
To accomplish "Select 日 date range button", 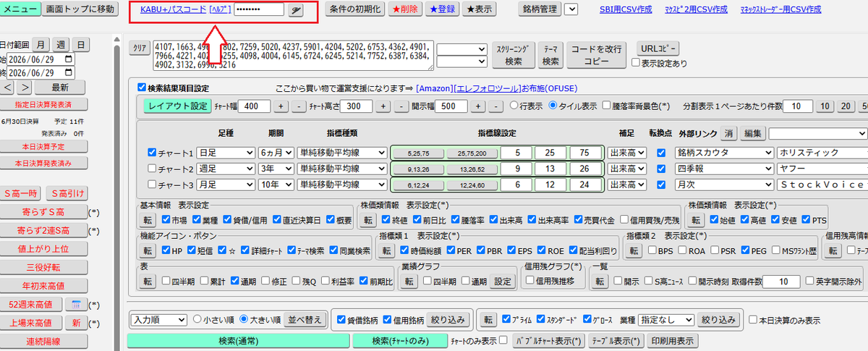I will 80,45.
